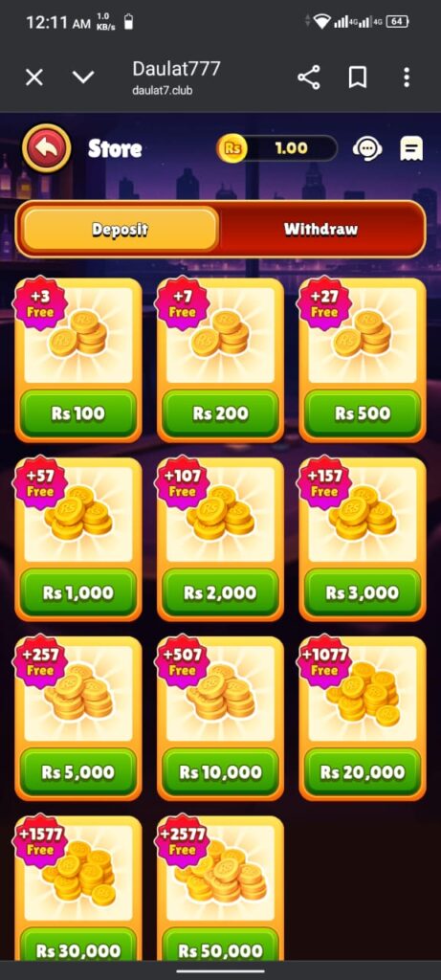Bookmark this page with bookmark icon
Screen dimensions: 441x980
point(358,78)
